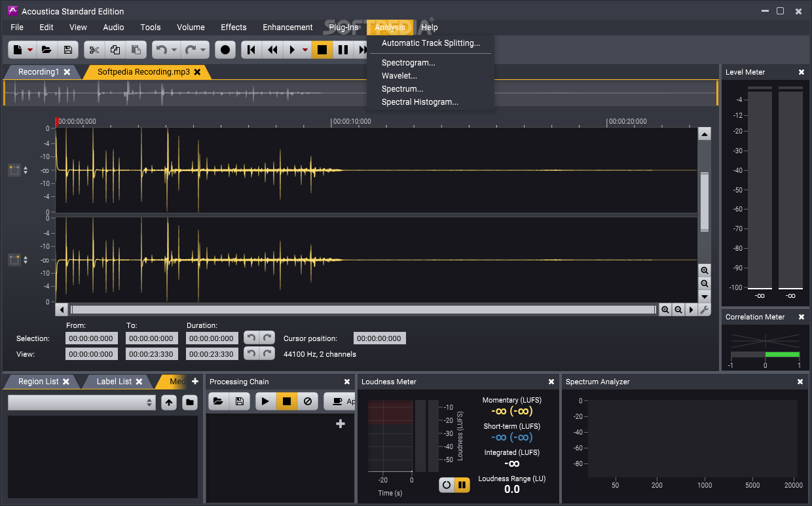Copy the selected audio in the main toolbar
This screenshot has width=812, height=506.
(115, 50)
